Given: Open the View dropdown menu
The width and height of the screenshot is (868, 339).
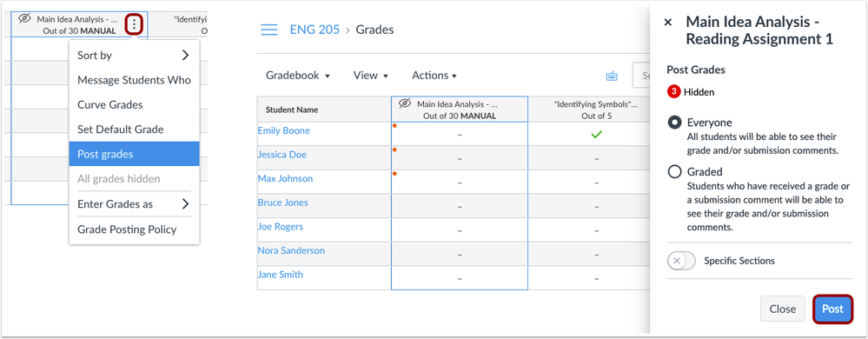Looking at the screenshot, I should [371, 76].
